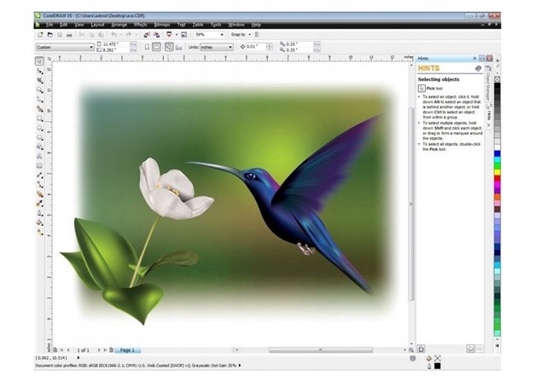Screen dimensions: 546x392
Task: Add a page after using navigator button
Action: click(111, 350)
